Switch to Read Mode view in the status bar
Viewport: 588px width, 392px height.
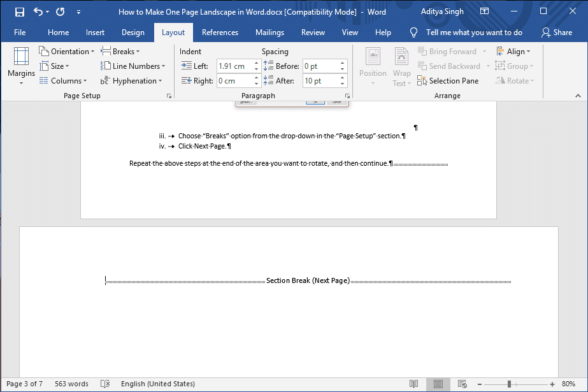coord(413,384)
